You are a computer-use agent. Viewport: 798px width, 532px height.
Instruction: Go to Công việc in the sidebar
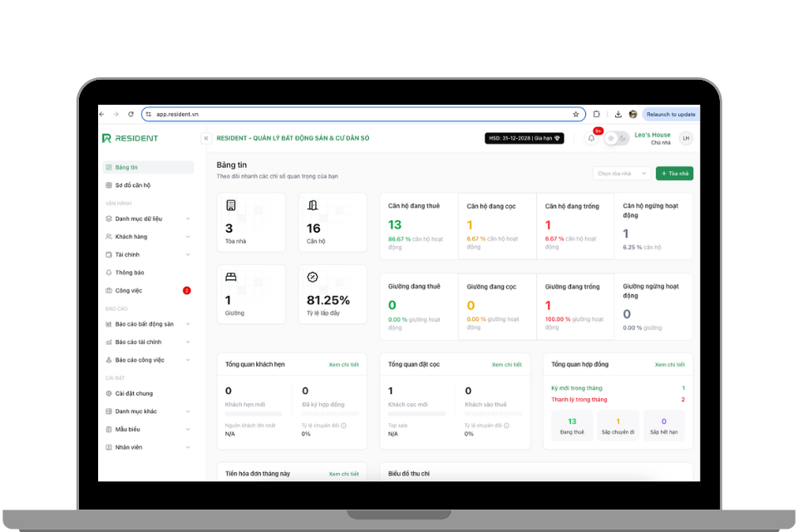pyautogui.click(x=129, y=290)
